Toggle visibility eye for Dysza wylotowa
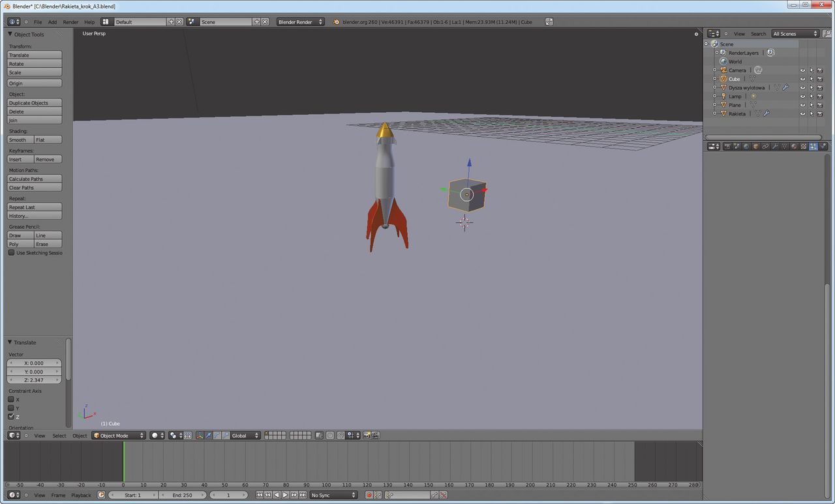Image resolution: width=835 pixels, height=504 pixels. click(x=802, y=87)
